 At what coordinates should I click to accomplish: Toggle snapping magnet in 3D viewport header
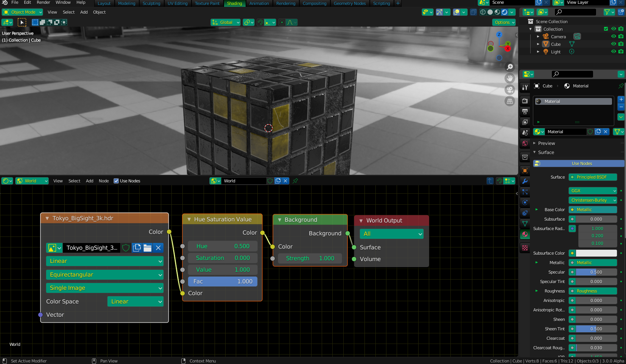coord(260,22)
